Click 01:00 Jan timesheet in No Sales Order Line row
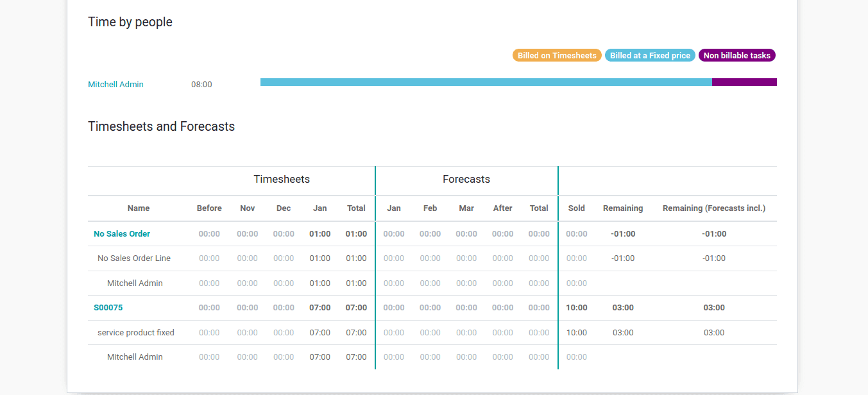868x395 pixels. click(320, 258)
